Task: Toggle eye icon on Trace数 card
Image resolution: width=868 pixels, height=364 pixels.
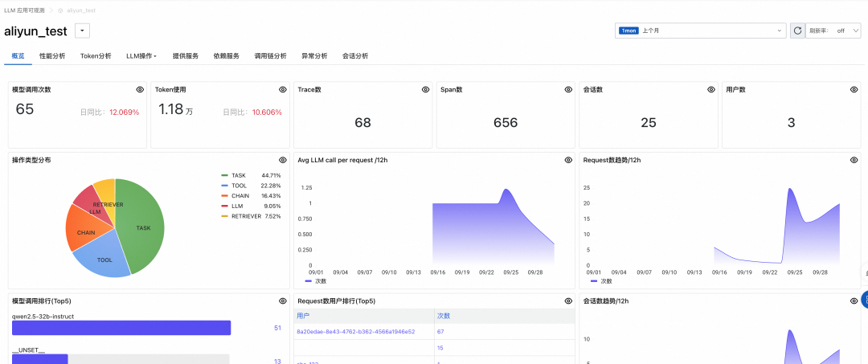Action: 426,90
